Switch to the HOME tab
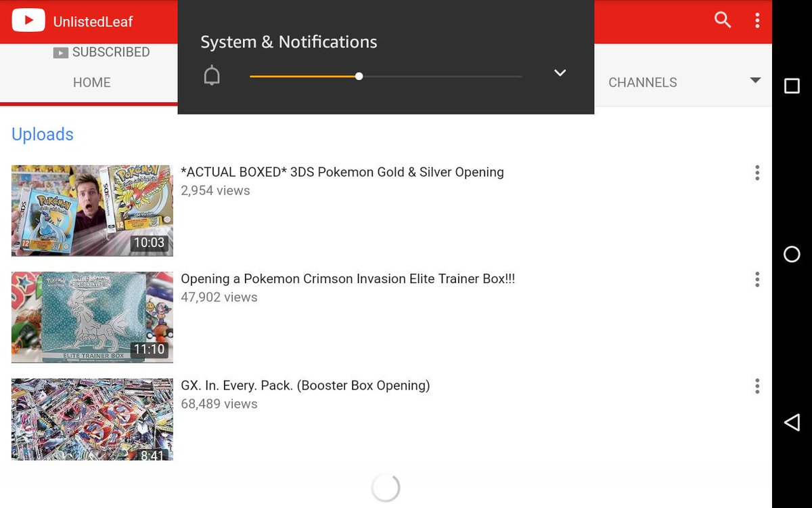 pos(92,83)
